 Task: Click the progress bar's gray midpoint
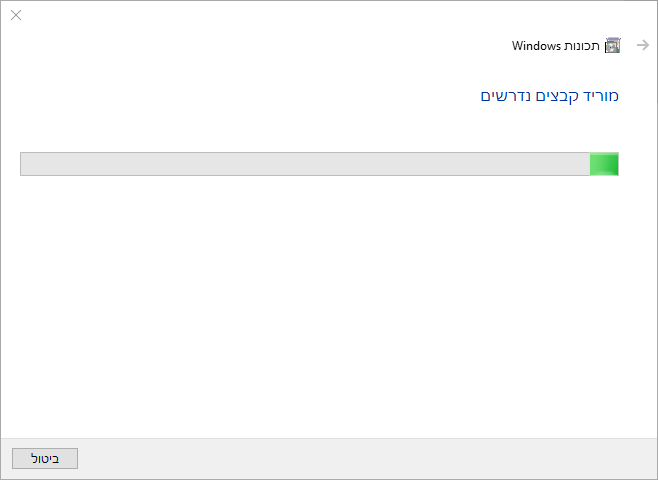tap(305, 164)
